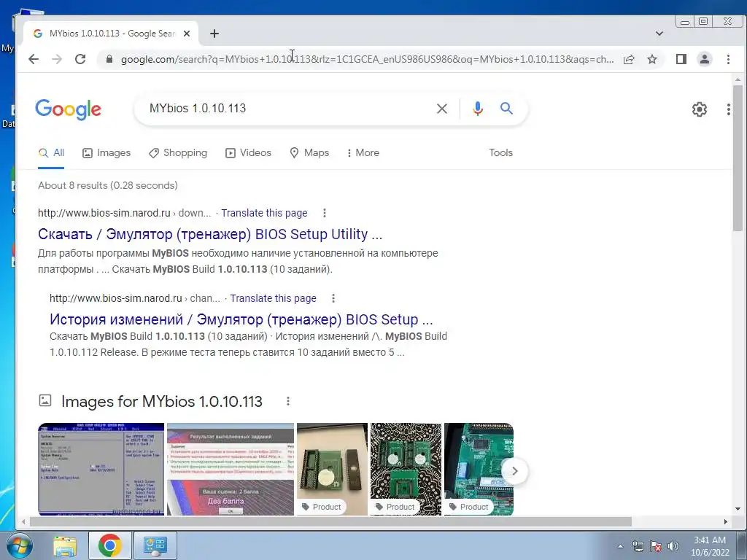Open the third Product circuit board thumbnail
Image resolution: width=747 pixels, height=560 pixels.
click(479, 469)
